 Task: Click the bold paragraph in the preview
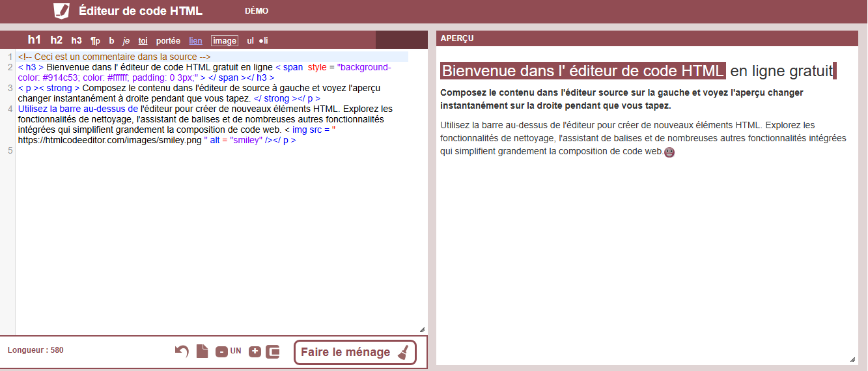coord(622,99)
